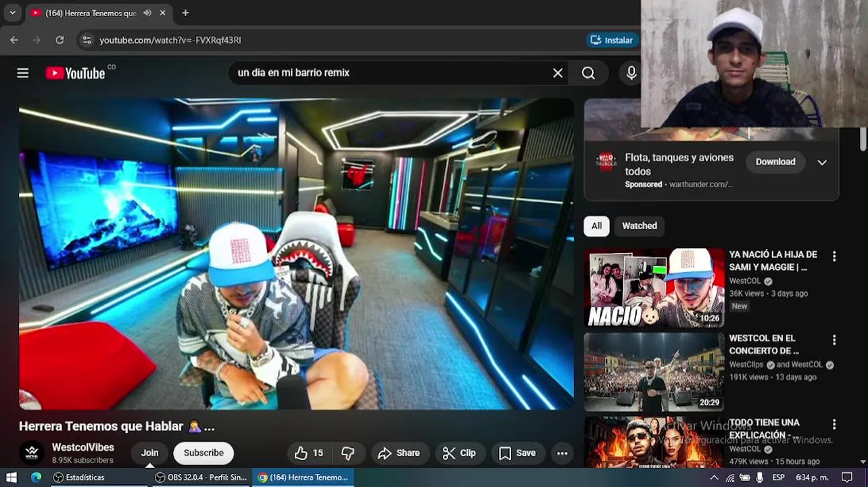Open WESTCOL EN EL CONCIERTO thumbnail
The width and height of the screenshot is (868, 487).
[654, 372]
